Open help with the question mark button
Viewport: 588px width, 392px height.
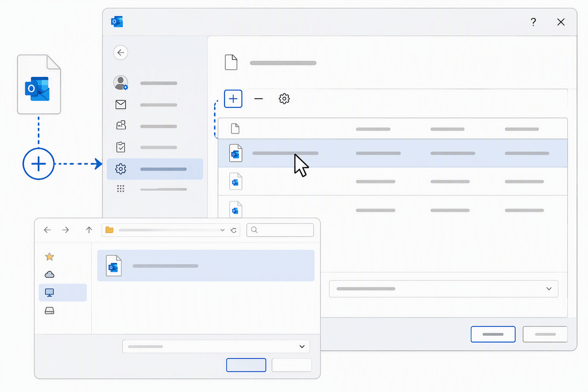point(533,22)
